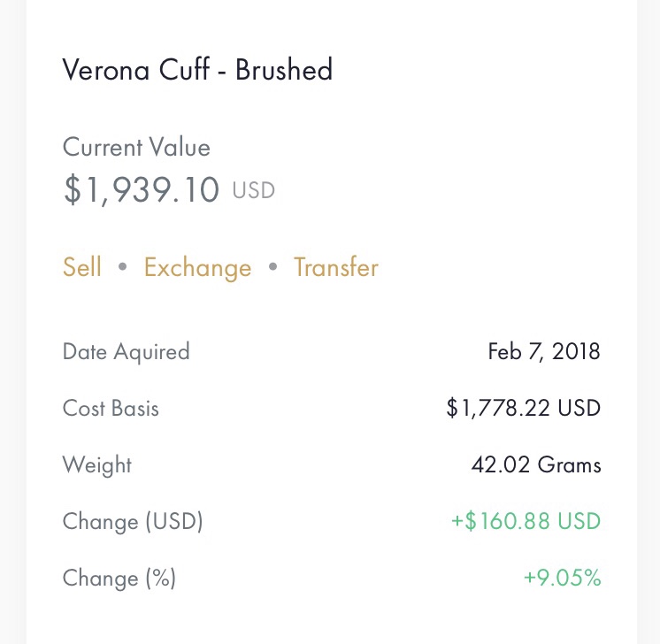660x644 pixels.
Task: Click the Change (USD) label
Action: (x=133, y=522)
